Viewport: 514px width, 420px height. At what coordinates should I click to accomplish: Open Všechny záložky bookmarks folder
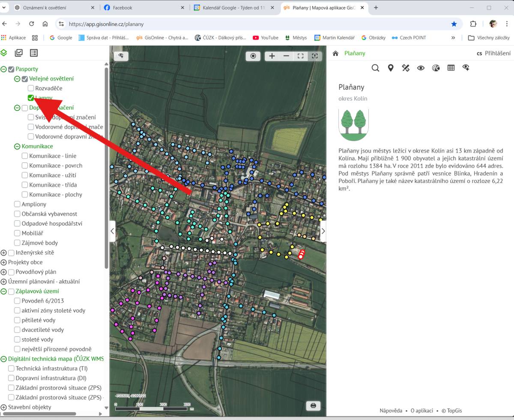(x=489, y=38)
